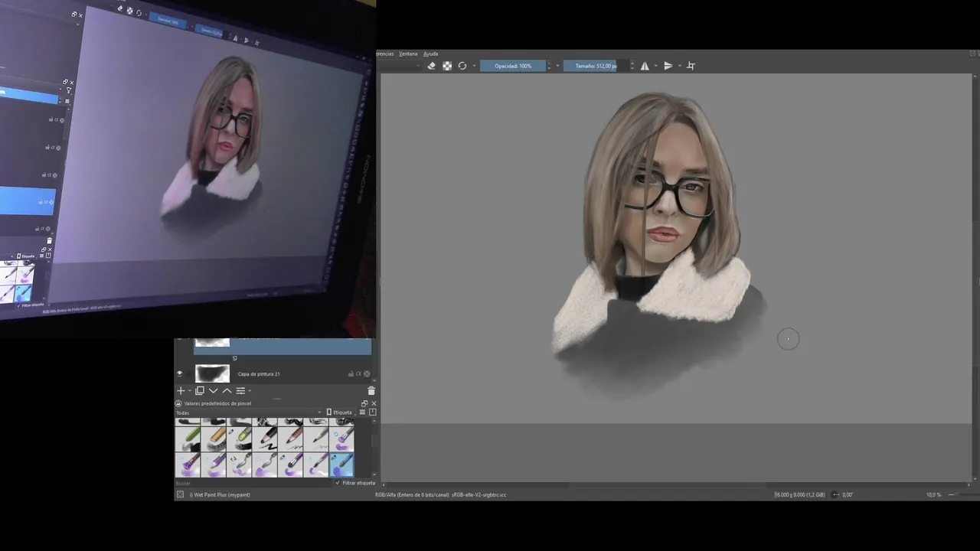
Task: Click the Etiqueta button
Action: tap(340, 412)
